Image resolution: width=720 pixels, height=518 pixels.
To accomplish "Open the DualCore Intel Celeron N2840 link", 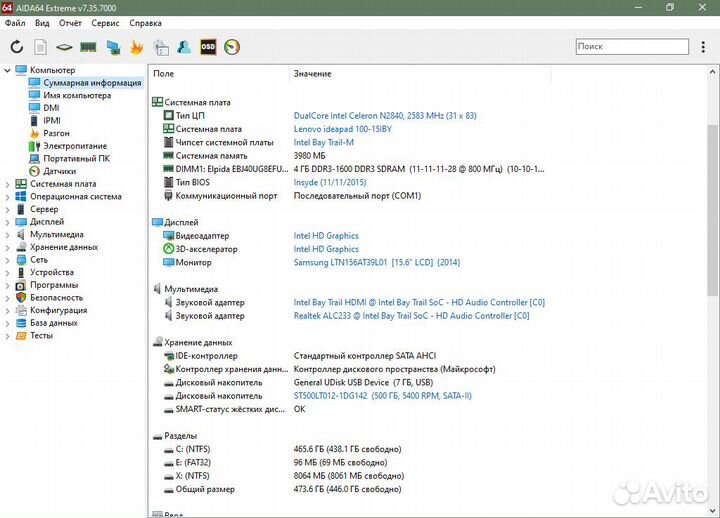I will (x=385, y=116).
